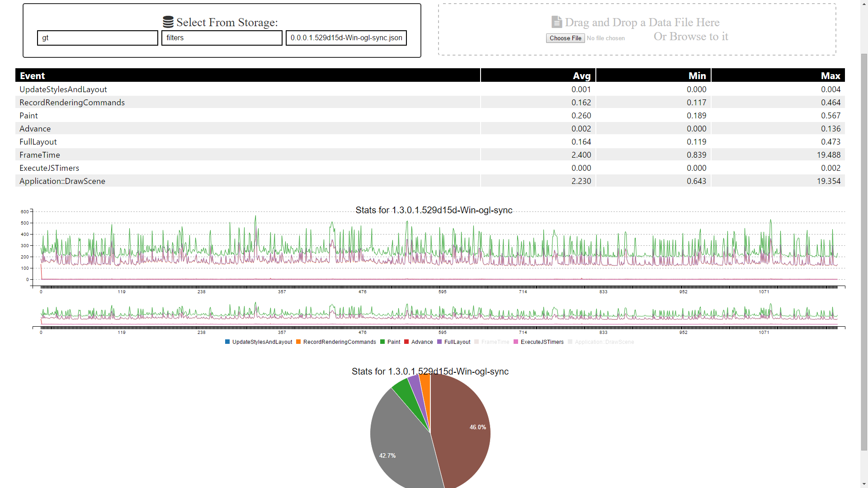Click the pink ExecuteJSTimers legend square

coord(516,342)
